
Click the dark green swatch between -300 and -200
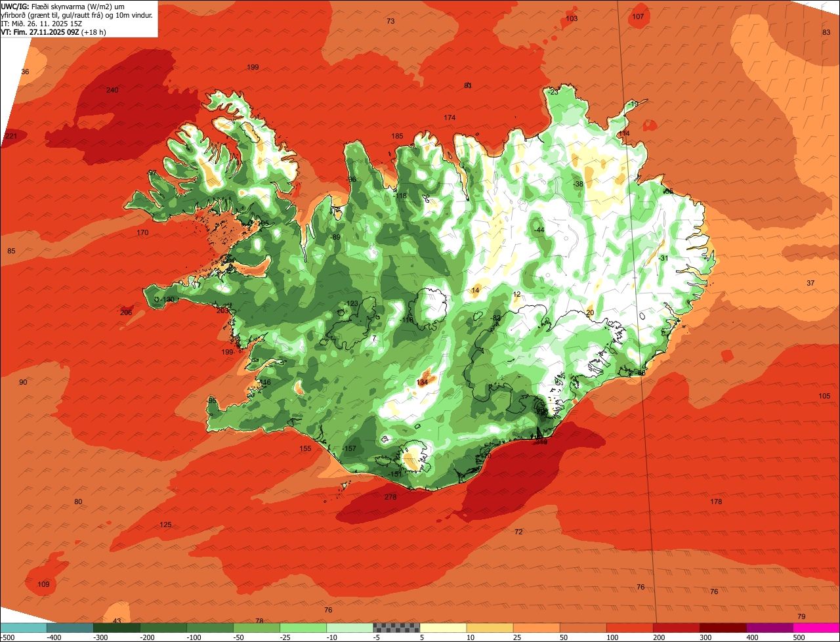[117, 628]
